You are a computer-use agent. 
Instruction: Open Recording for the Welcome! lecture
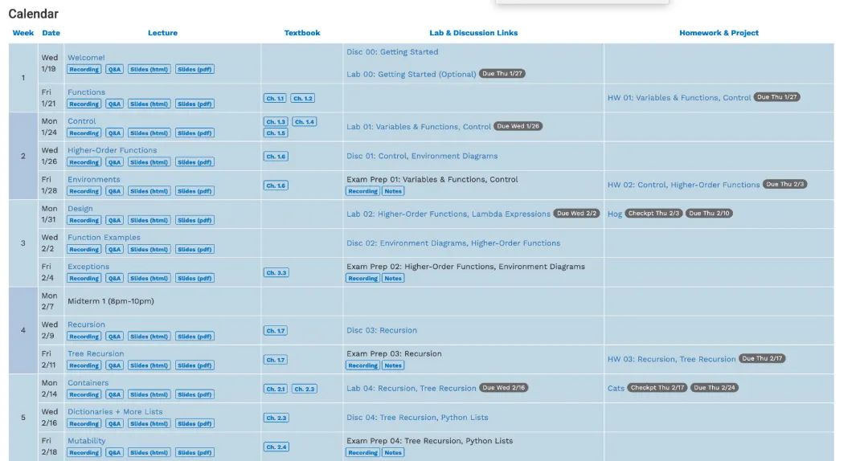pyautogui.click(x=84, y=69)
